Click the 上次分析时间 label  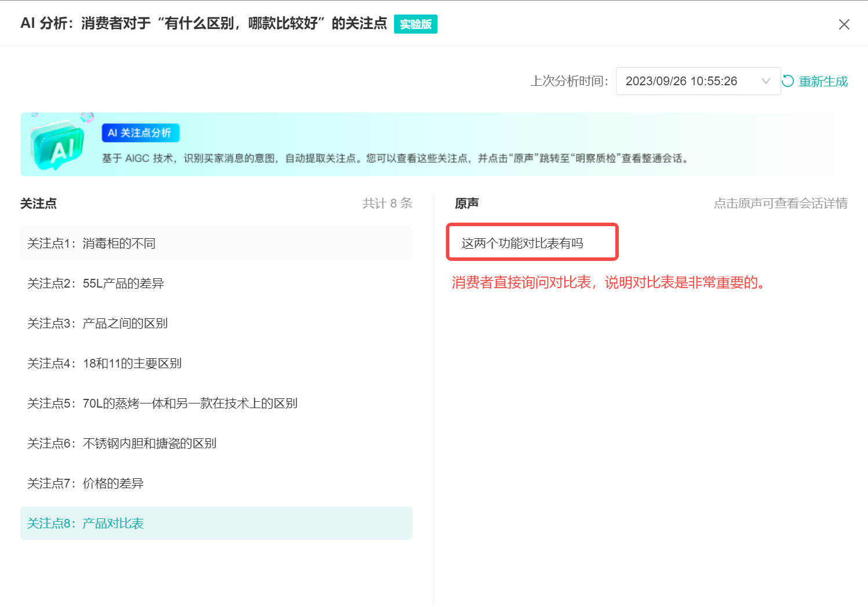(570, 81)
